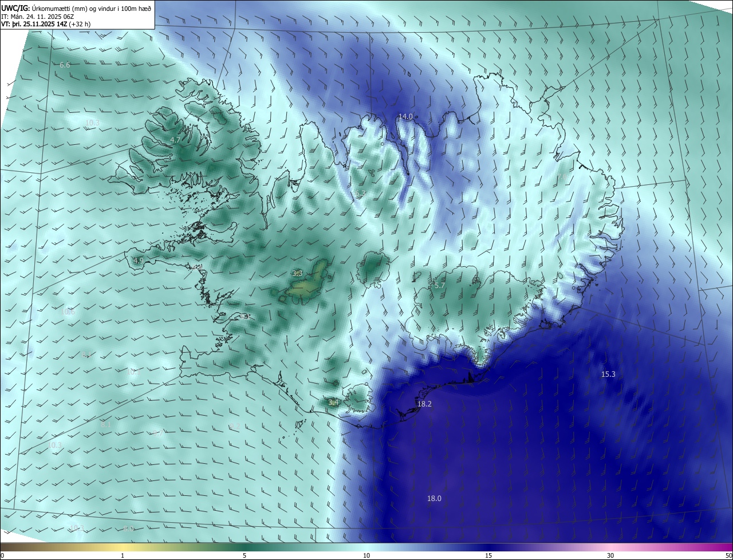733x560 pixels.
Task: Click the 3.3 value in the olive area
Action: 297,274
